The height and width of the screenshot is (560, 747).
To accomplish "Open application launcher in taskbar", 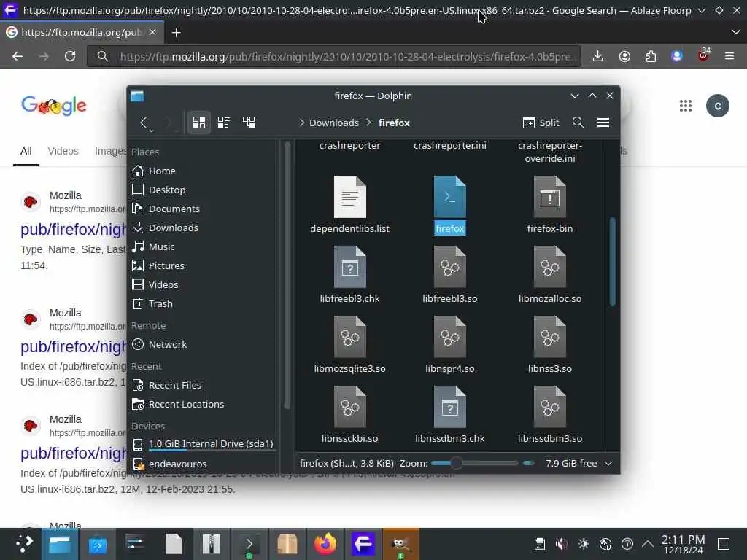I will (23, 544).
